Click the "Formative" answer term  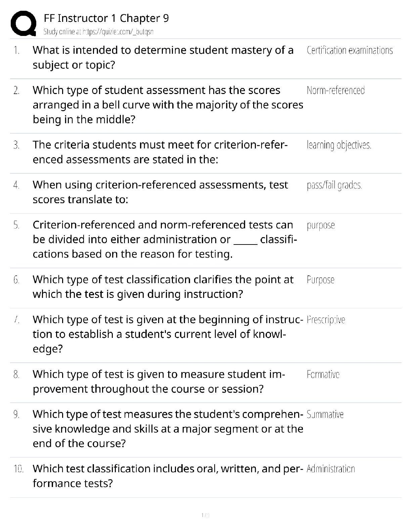[x=323, y=374]
